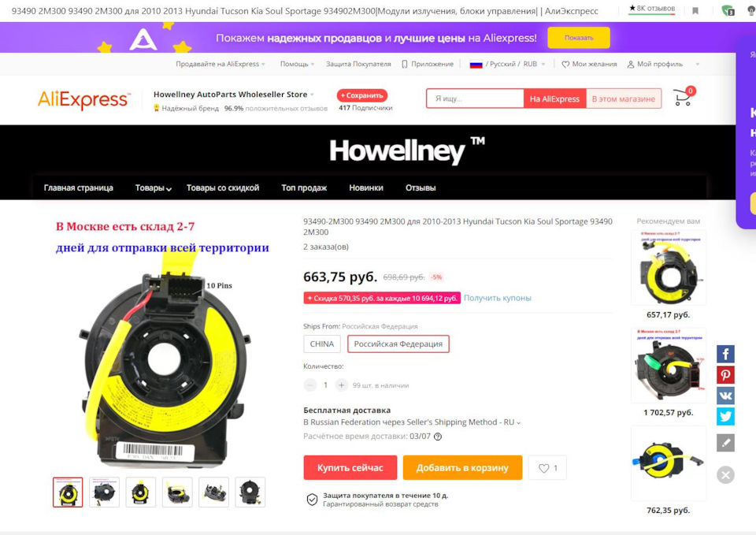Click delivery time question mark icon

click(x=438, y=437)
